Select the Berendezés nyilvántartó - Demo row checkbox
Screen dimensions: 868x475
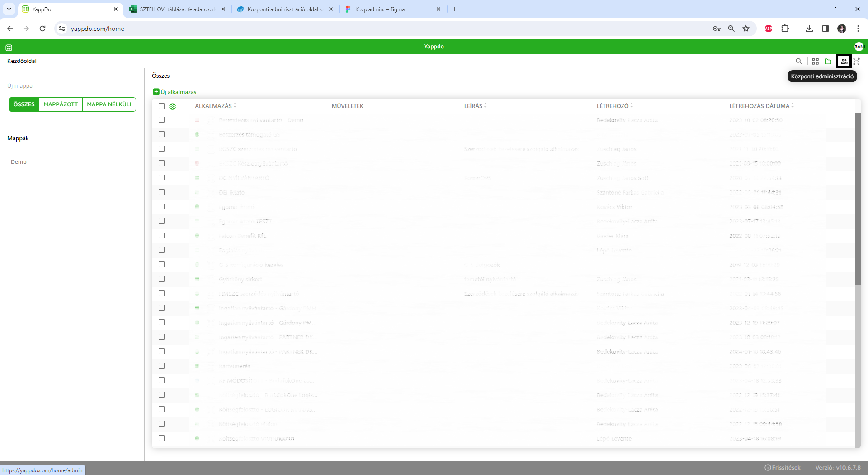point(161,120)
